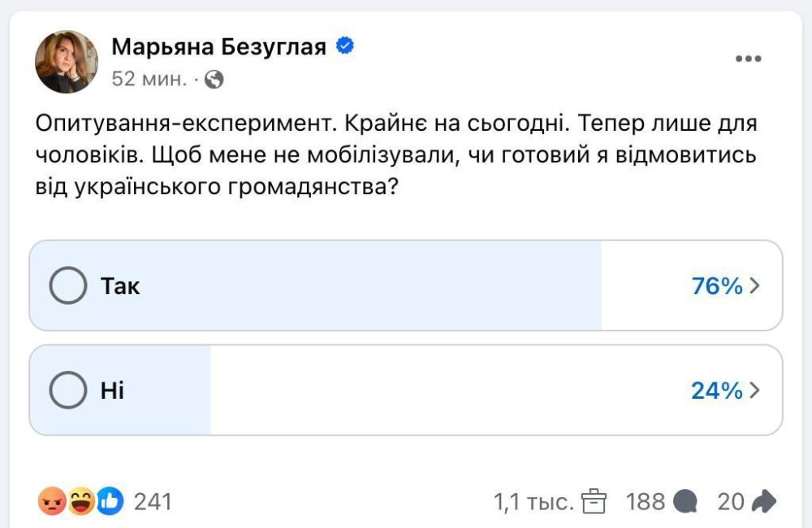812x528 pixels.
Task: Click the blue verified badge next to name
Action: pyautogui.click(x=346, y=46)
